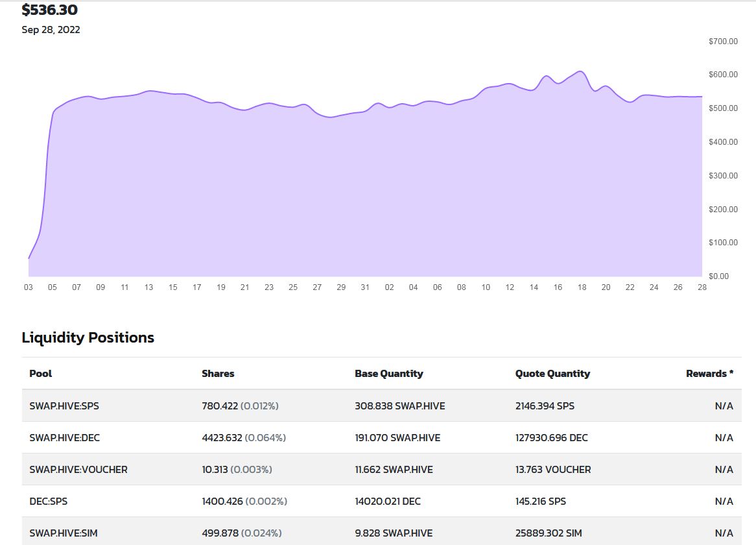Select the $700.00 y-axis label

coord(723,42)
